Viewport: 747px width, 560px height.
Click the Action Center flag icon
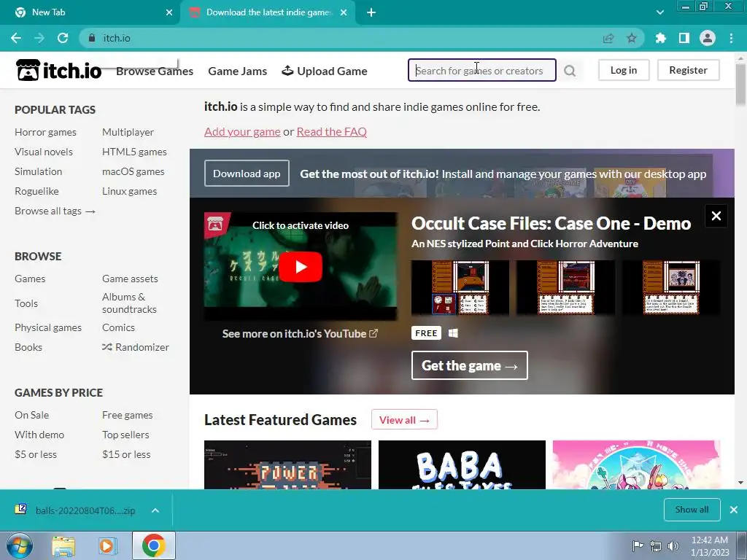[638, 545]
